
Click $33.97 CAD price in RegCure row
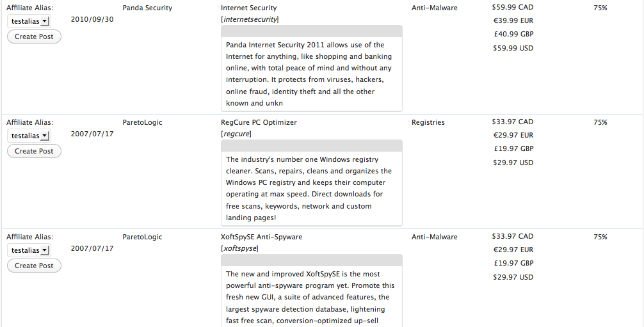[x=513, y=122]
